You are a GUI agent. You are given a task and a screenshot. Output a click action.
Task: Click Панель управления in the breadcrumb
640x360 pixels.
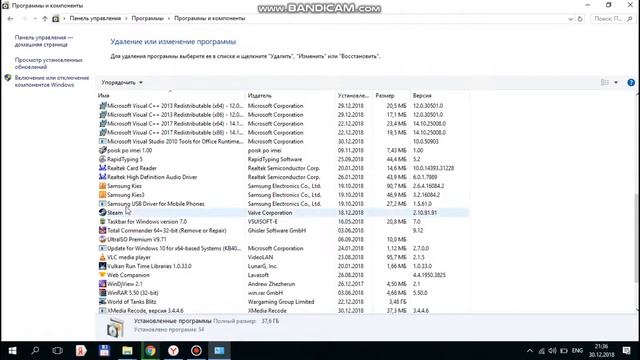click(x=95, y=18)
